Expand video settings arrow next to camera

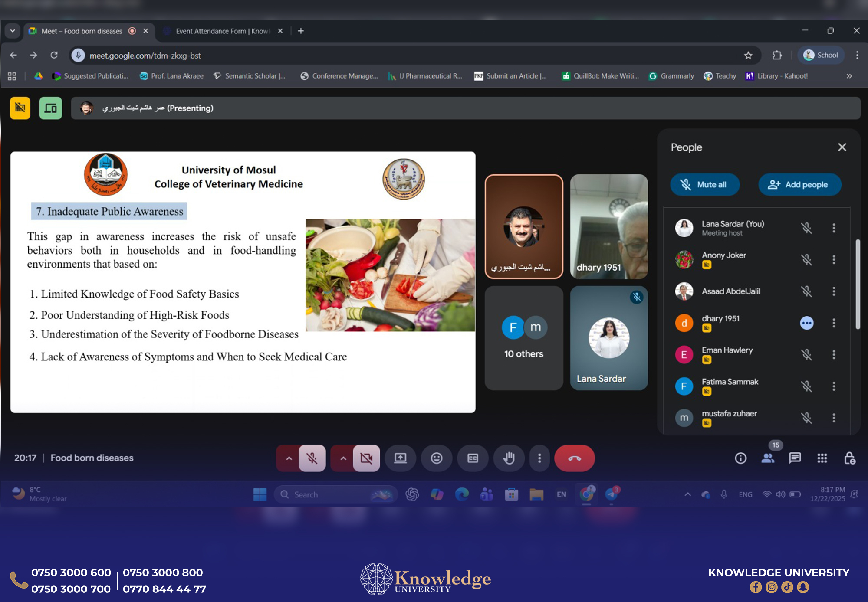(343, 458)
